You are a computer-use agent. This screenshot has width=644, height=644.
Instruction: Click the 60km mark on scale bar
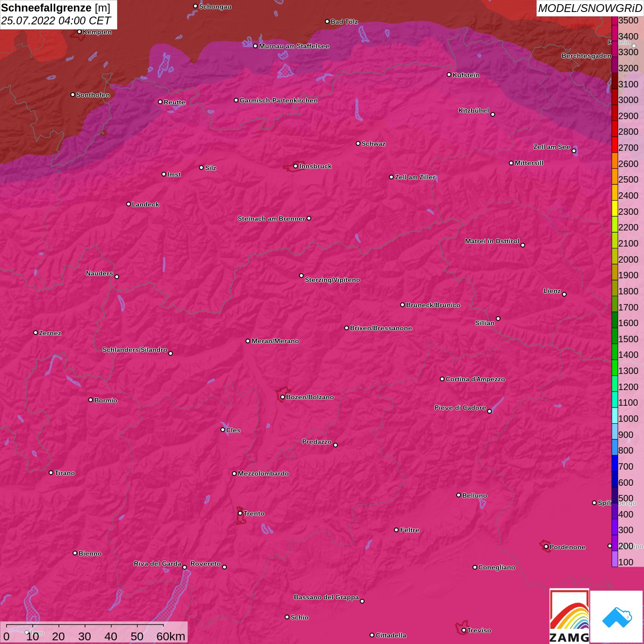(x=170, y=636)
